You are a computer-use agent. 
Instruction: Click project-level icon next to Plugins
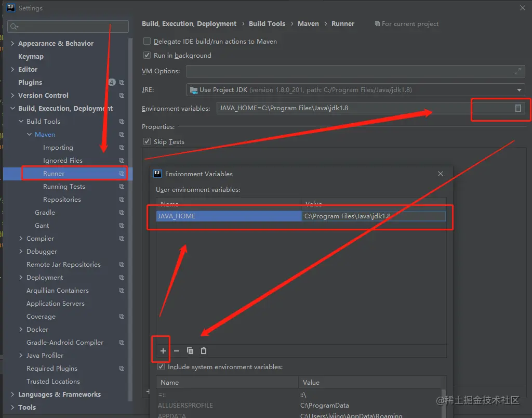tap(122, 83)
